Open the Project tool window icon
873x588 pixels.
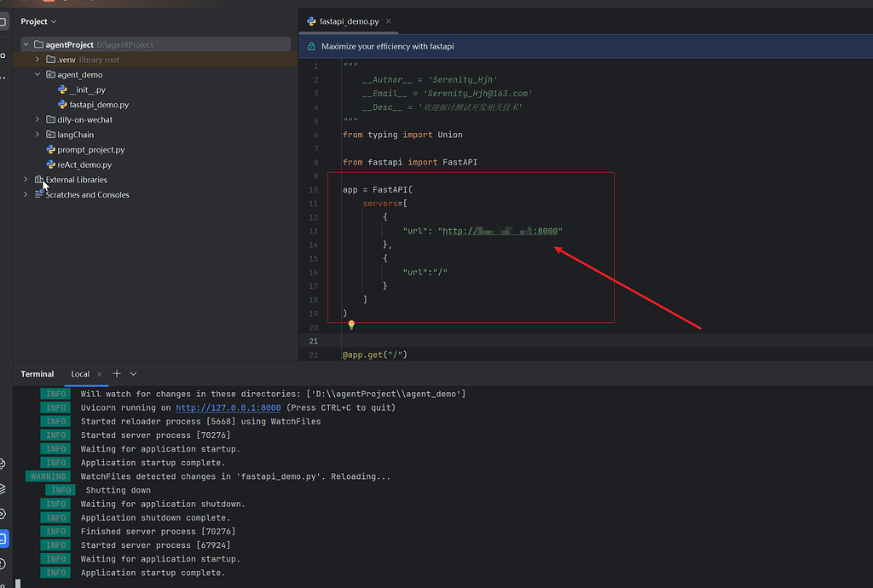tap(3, 20)
